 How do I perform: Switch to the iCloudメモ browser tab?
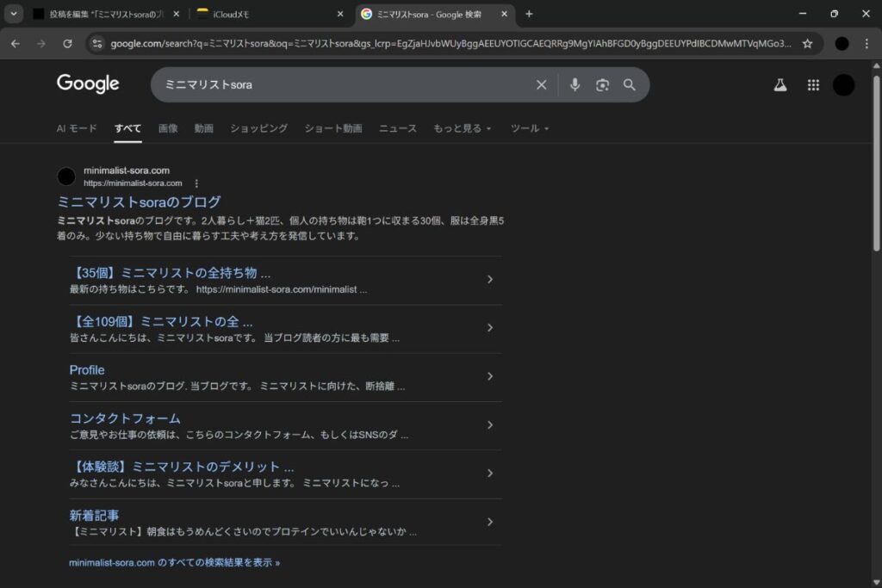(269, 14)
